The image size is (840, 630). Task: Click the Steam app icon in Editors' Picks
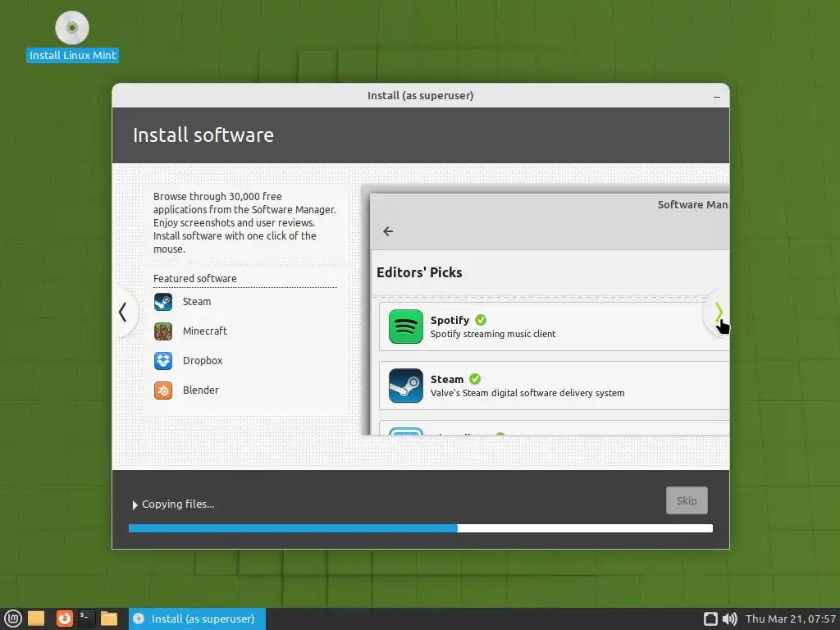click(405, 386)
